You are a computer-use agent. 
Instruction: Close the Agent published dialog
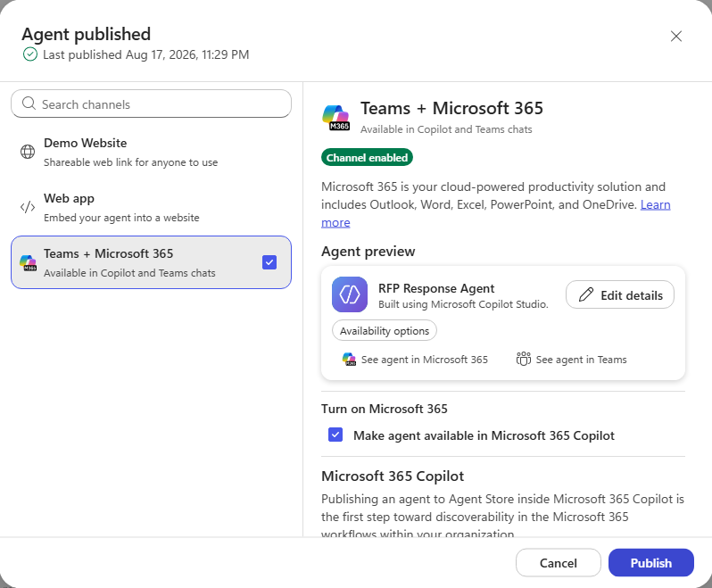click(x=675, y=37)
